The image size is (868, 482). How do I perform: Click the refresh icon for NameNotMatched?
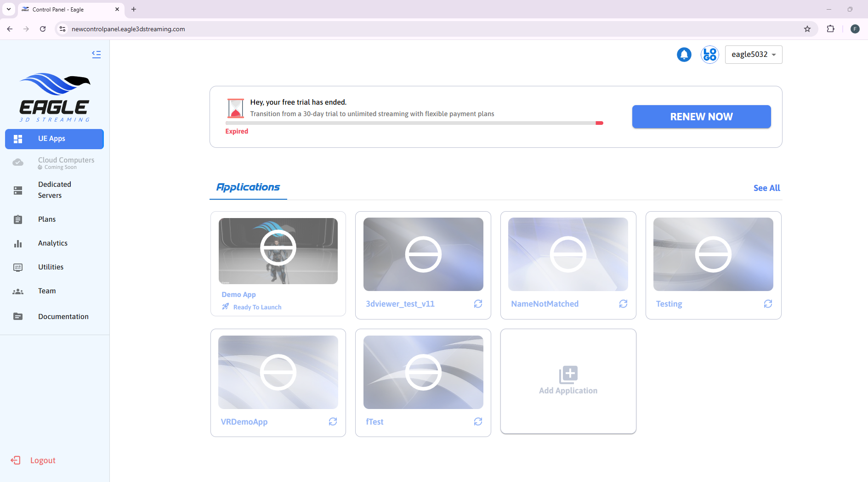point(623,304)
